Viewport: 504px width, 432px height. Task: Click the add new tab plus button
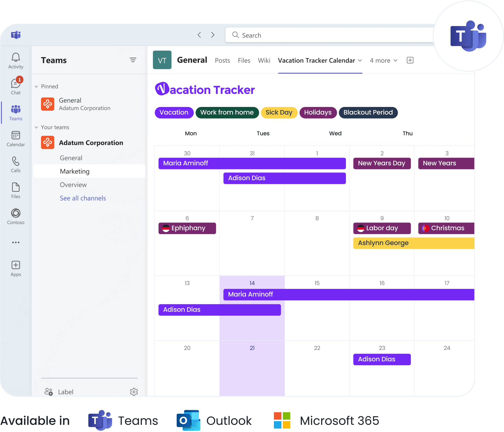point(410,60)
